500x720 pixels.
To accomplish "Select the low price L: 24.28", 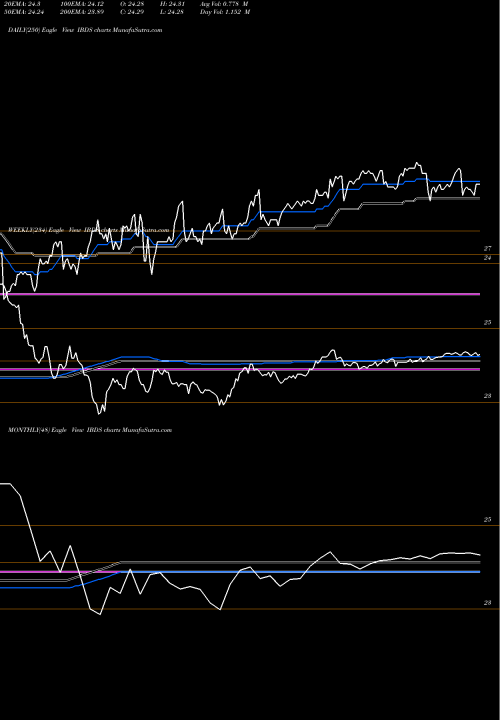I will pyautogui.click(x=172, y=12).
